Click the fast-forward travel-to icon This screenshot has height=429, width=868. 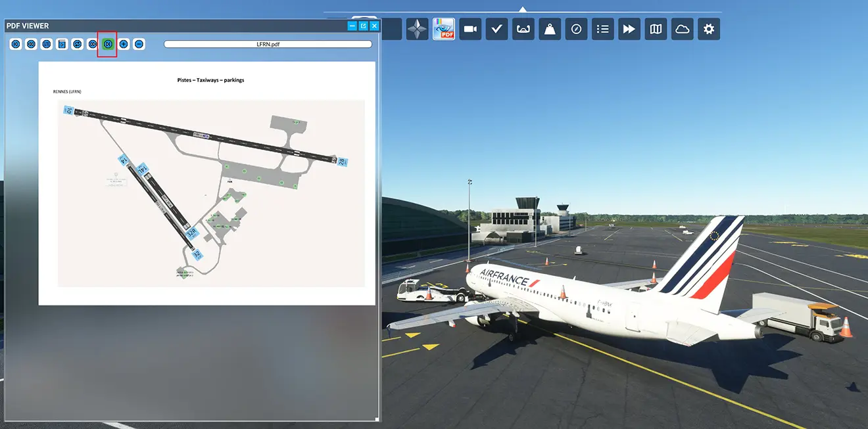[x=629, y=29]
